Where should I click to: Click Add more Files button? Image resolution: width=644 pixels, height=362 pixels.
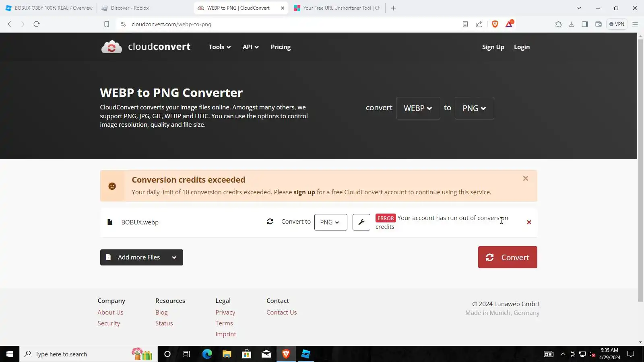pos(134,257)
